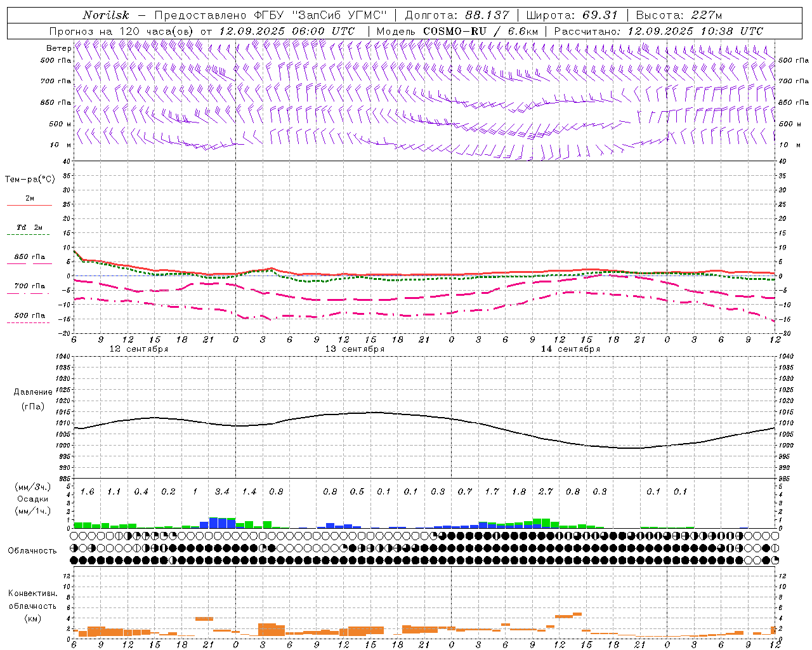Image resolution: width=812 pixels, height=650 pixels.
Task: Click precipitation value '0.4'
Action: pos(141,492)
